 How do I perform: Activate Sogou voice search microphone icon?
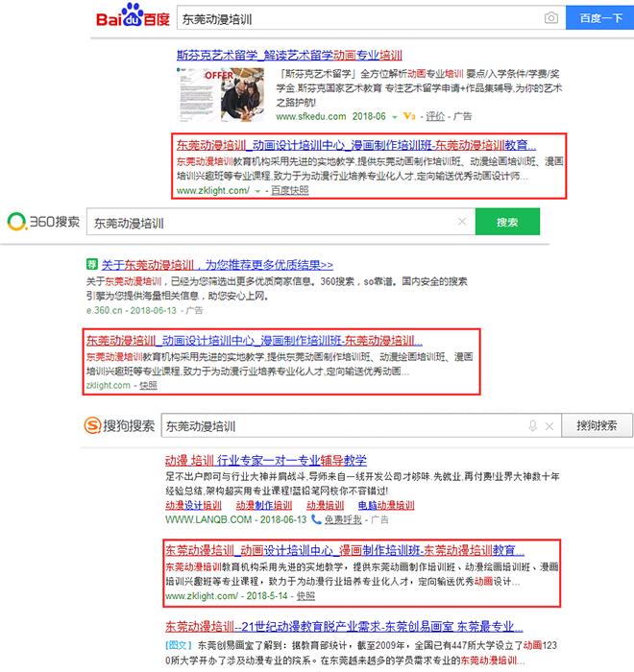pos(533,426)
